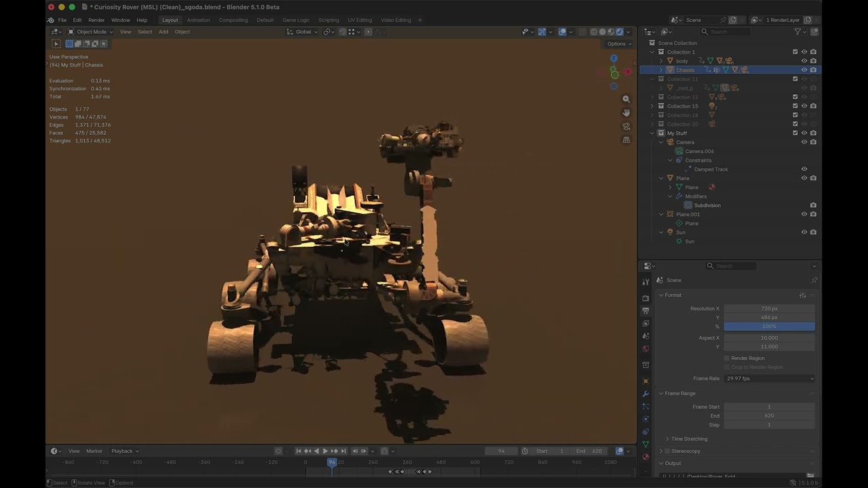The image size is (868, 488).
Task: Select material preview shading
Action: [x=611, y=32]
